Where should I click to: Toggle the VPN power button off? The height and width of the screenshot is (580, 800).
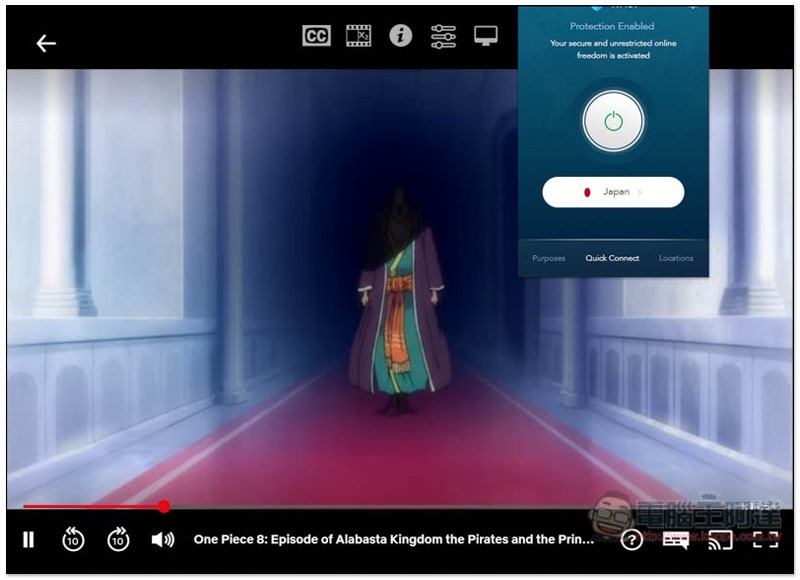click(x=613, y=121)
